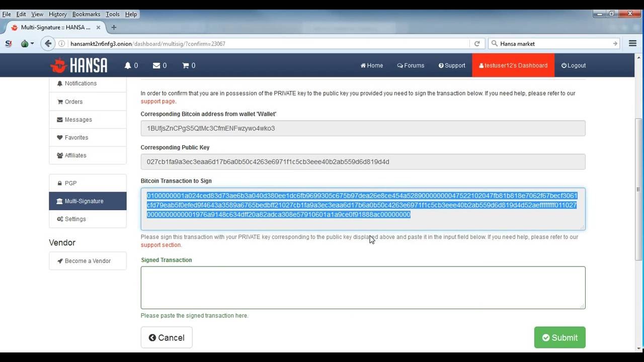The width and height of the screenshot is (644, 362).
Task: Close the Multi-Signature HANSA tab
Action: point(99,27)
